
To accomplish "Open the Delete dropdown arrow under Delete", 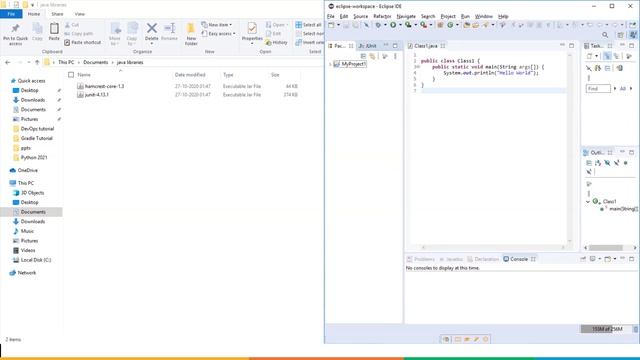I will [x=151, y=44].
